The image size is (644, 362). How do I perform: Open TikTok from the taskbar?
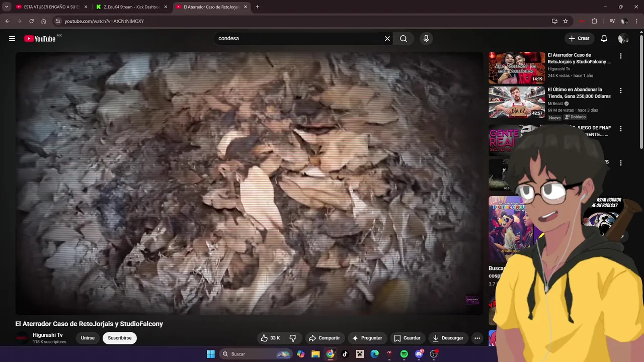pyautogui.click(x=345, y=354)
